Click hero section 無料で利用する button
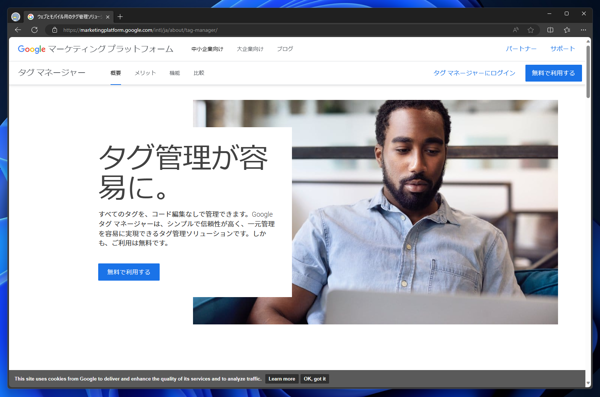 (x=129, y=272)
